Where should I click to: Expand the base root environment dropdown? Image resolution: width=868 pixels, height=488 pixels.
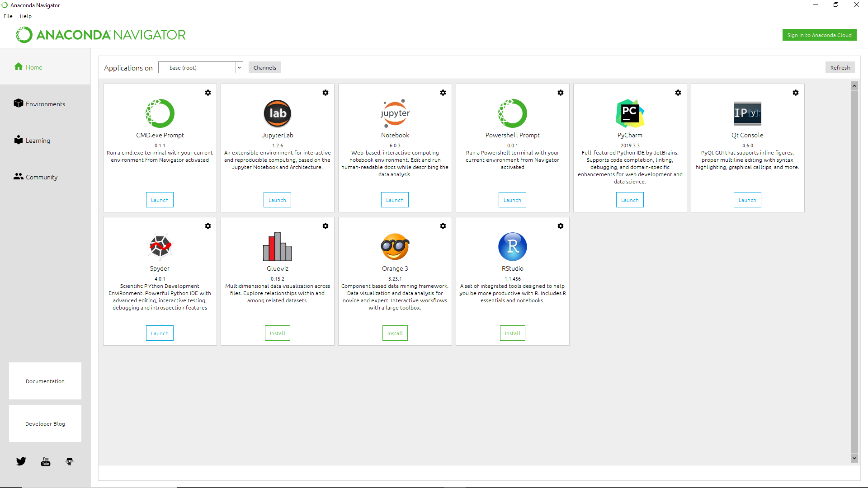pos(238,67)
